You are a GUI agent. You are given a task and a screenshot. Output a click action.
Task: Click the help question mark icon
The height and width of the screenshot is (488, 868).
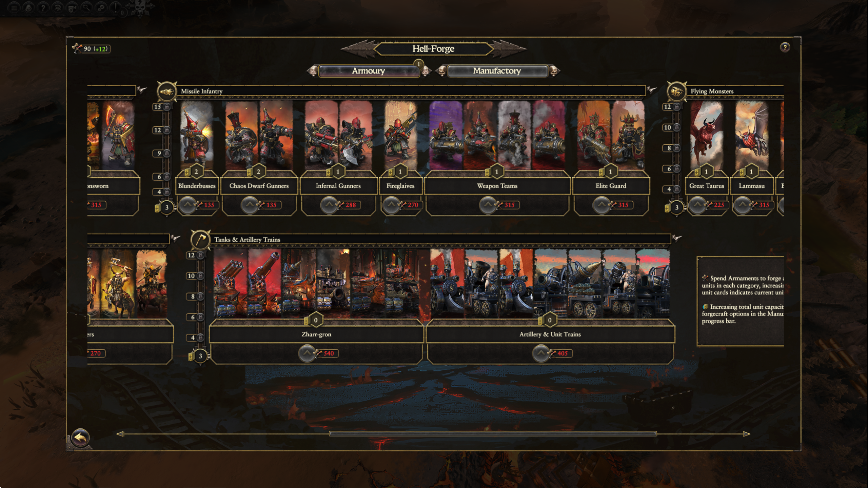click(785, 47)
